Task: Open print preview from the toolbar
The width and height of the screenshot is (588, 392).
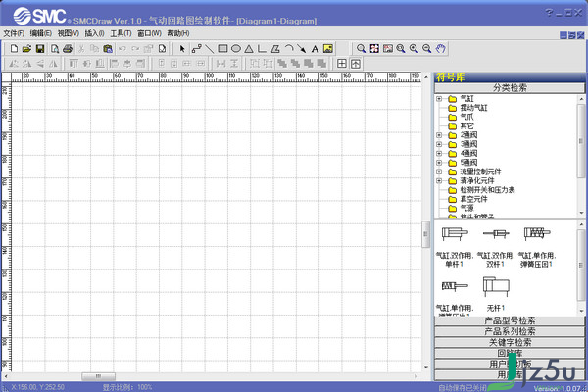Action: click(55, 48)
